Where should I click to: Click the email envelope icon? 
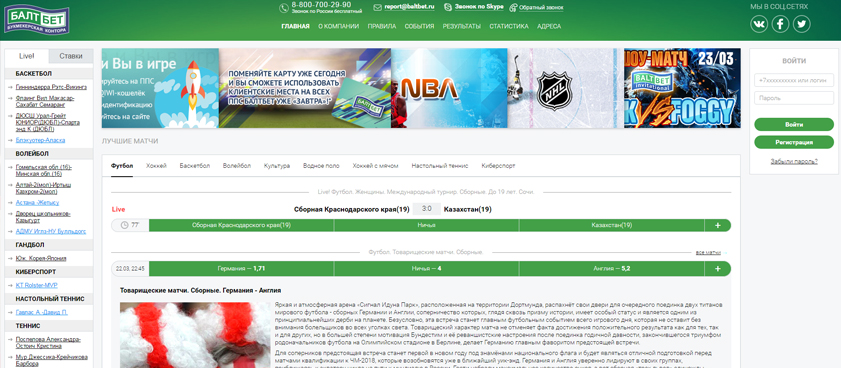click(x=377, y=8)
